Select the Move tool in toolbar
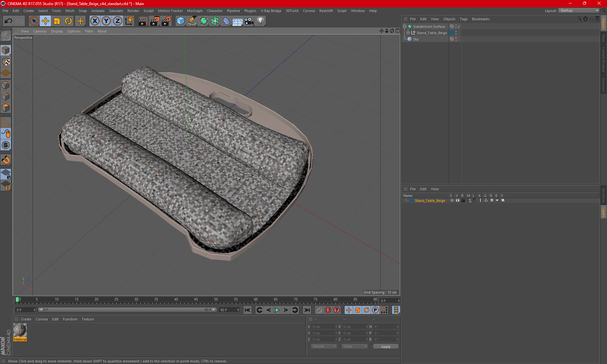 pyautogui.click(x=46, y=21)
